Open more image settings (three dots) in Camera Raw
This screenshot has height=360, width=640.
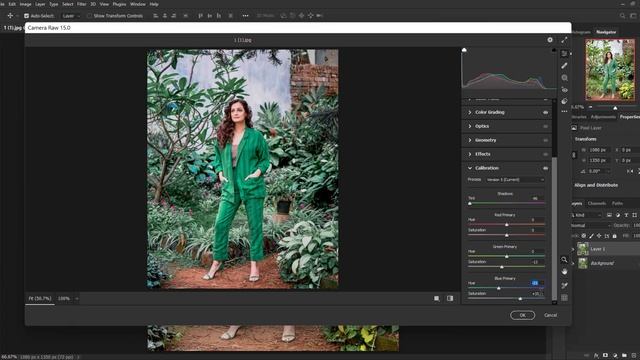(x=564, y=111)
